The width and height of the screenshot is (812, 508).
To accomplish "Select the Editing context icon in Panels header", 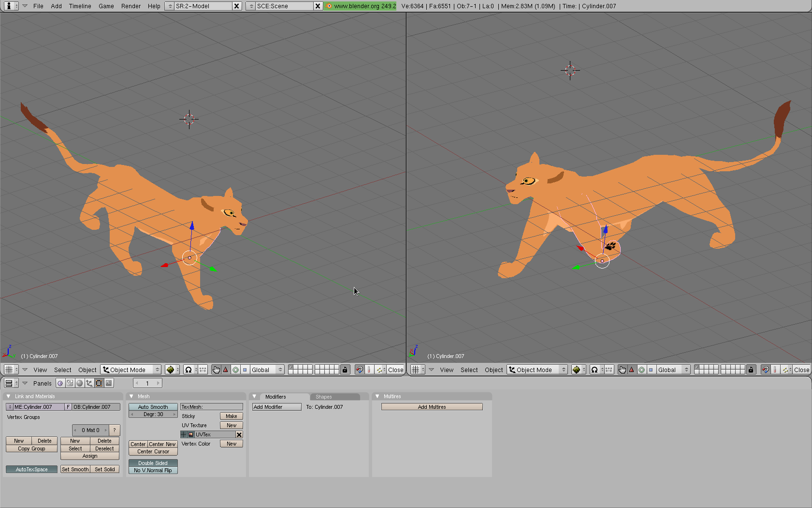I will 99,383.
